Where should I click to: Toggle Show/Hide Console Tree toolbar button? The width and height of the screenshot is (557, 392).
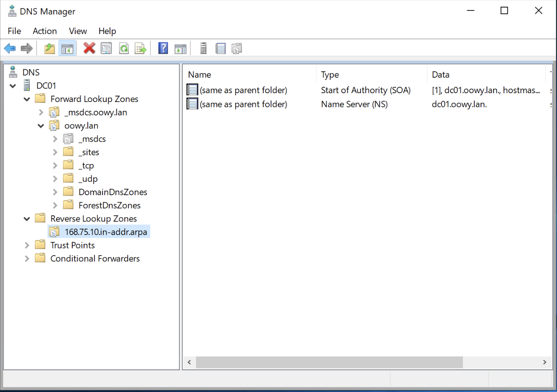point(67,49)
